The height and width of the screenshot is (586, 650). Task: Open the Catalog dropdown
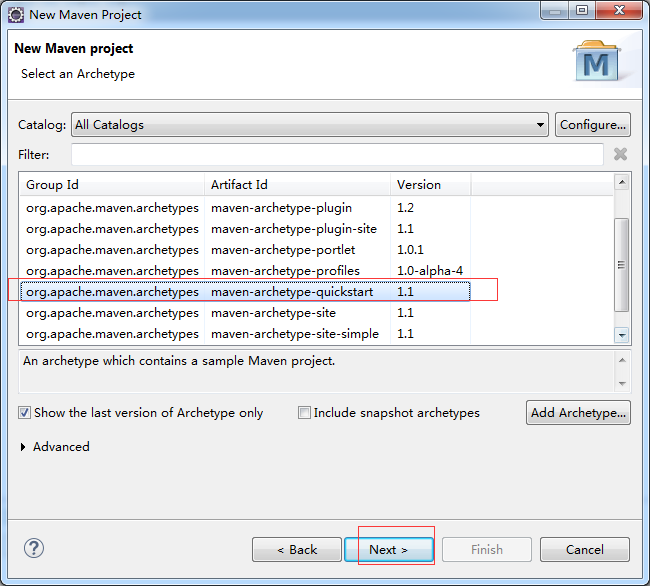(x=310, y=125)
